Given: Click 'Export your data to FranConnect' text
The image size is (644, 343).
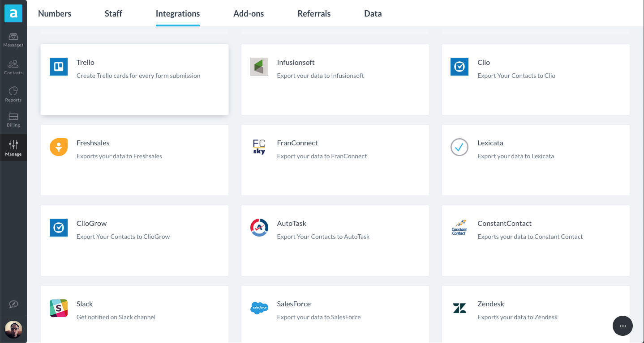Looking at the screenshot, I should pyautogui.click(x=322, y=156).
